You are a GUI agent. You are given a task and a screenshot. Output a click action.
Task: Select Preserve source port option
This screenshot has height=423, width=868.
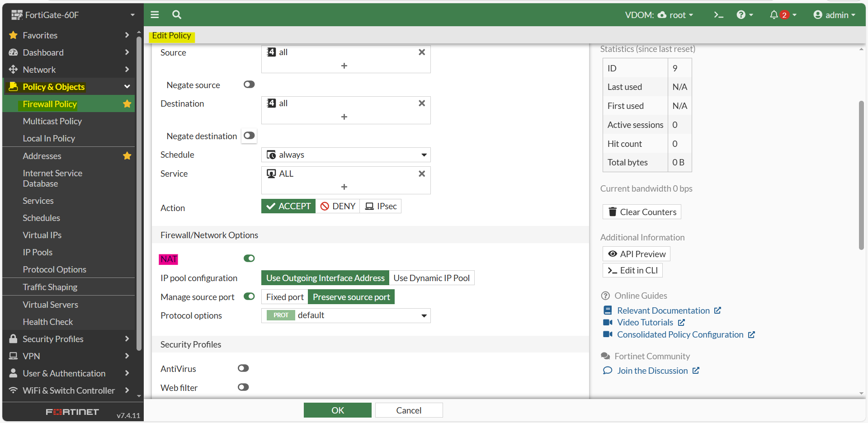click(x=351, y=297)
